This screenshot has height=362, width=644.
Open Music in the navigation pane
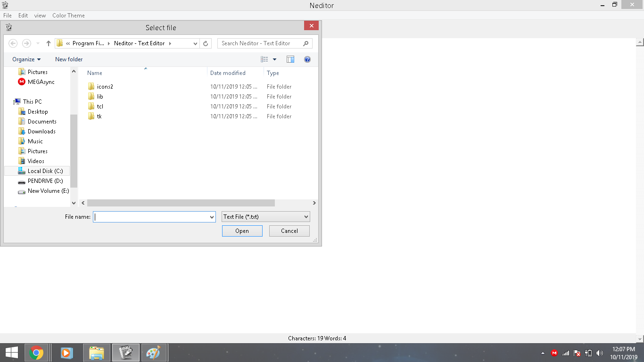[30, 141]
